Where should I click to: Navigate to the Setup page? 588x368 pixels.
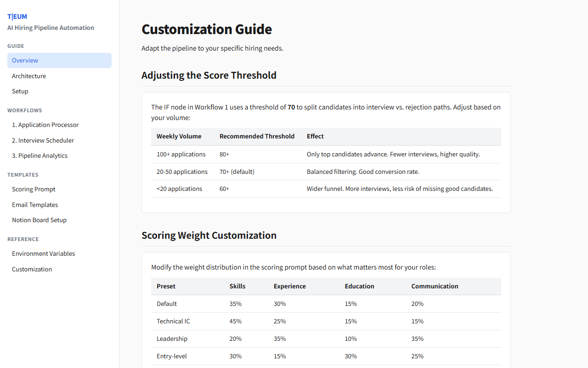20,91
